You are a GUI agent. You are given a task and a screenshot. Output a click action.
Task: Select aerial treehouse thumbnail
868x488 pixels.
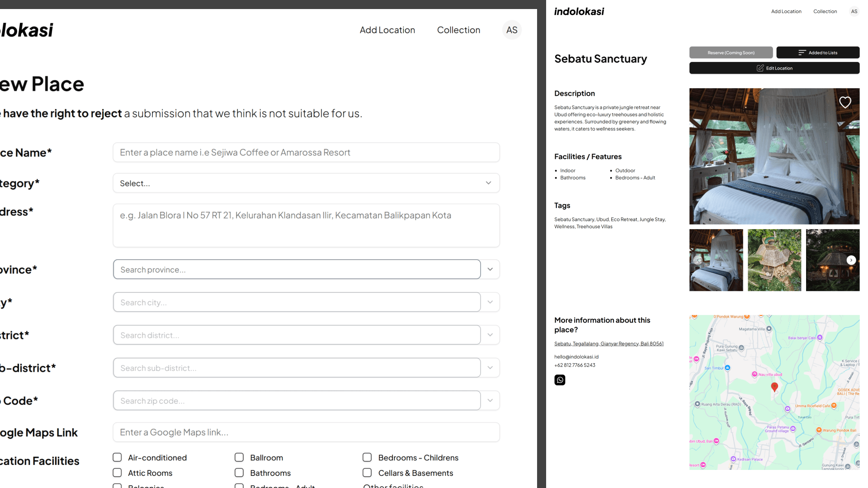coord(774,260)
